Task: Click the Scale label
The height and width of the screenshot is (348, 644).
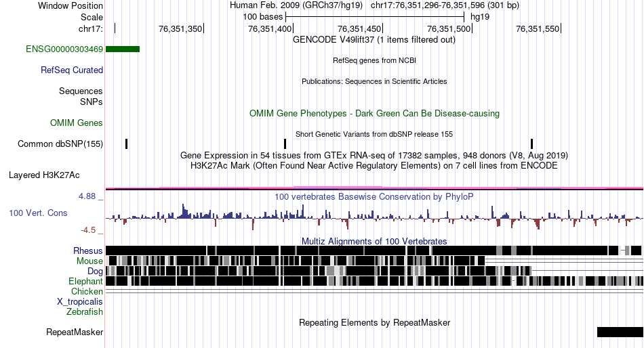Action: (92, 17)
